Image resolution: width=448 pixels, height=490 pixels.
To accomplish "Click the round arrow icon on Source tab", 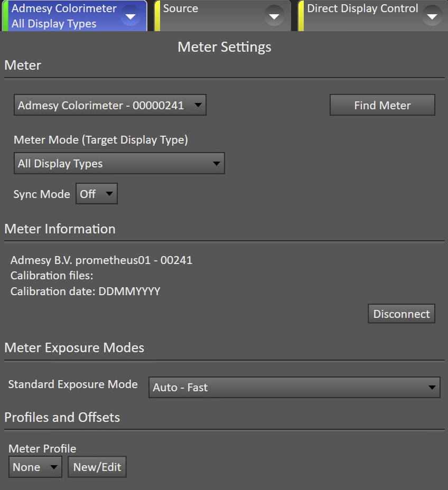I will 274,16.
